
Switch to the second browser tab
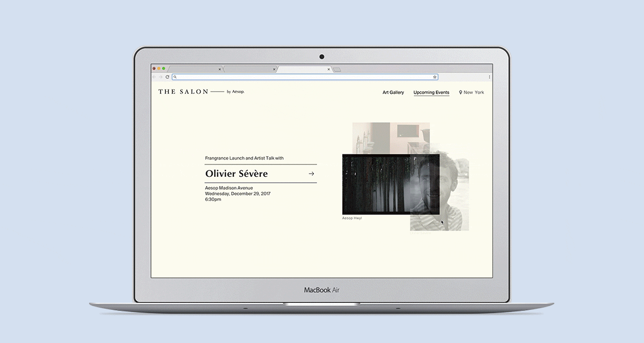tap(250, 69)
